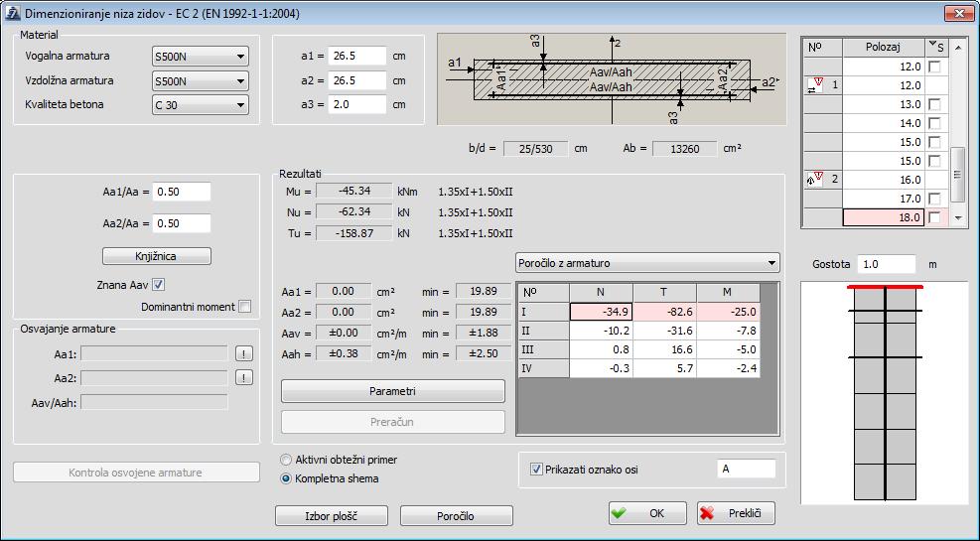Click the -82.6 cell in table
Screen dimensions: 980x541
pyautogui.click(x=665, y=312)
